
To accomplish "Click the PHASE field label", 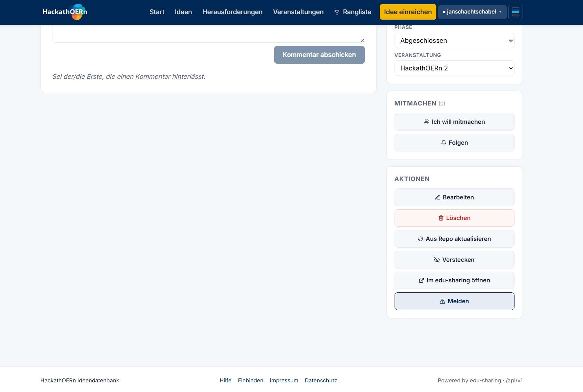I will pyautogui.click(x=403, y=27).
